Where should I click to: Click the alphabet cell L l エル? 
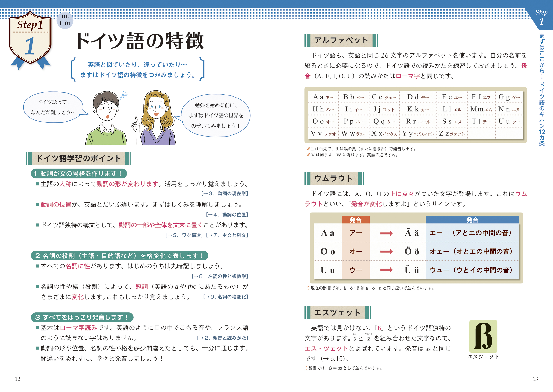coord(452,109)
